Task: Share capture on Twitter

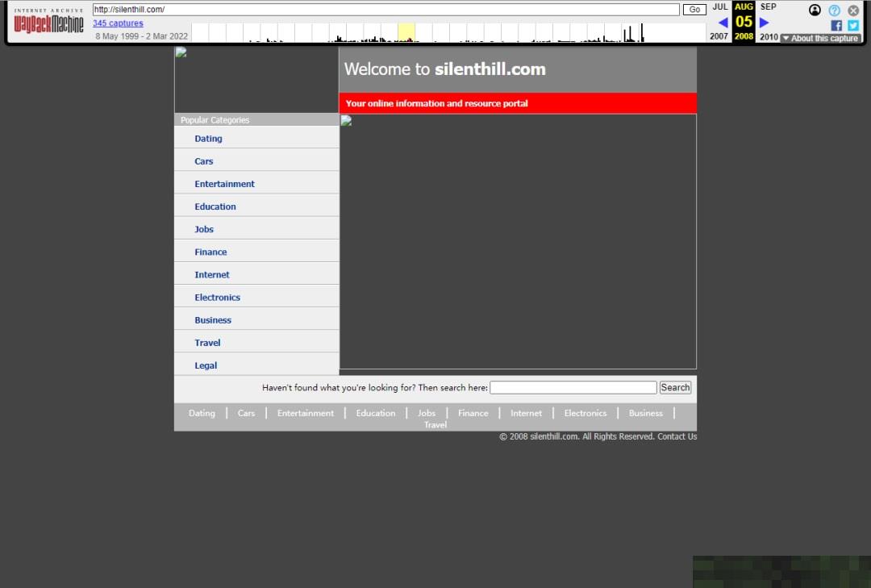Action: click(853, 26)
